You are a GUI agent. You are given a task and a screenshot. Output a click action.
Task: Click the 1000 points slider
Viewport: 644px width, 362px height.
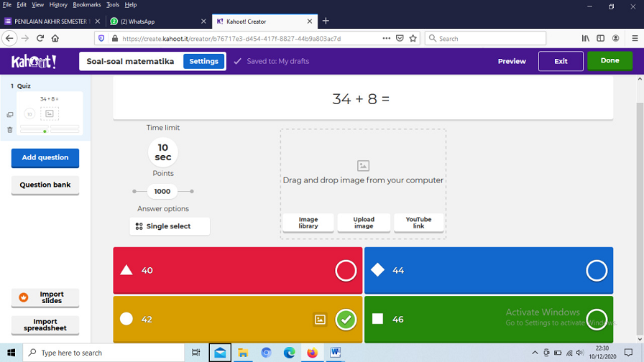162,192
